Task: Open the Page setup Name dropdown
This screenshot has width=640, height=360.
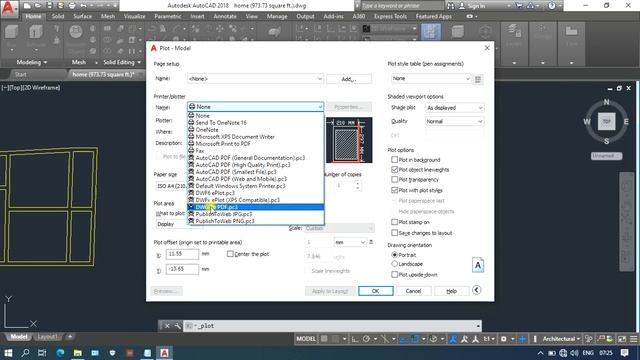Action: coord(256,78)
